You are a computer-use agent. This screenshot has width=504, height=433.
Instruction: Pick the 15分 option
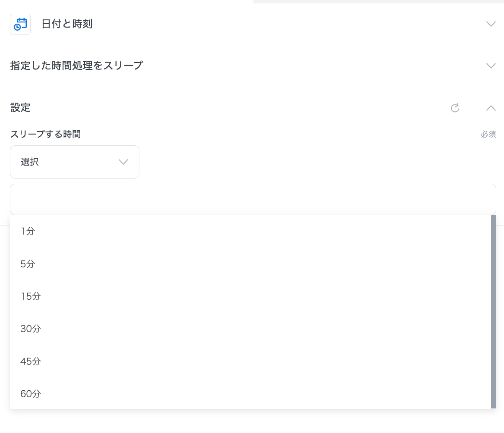point(30,296)
